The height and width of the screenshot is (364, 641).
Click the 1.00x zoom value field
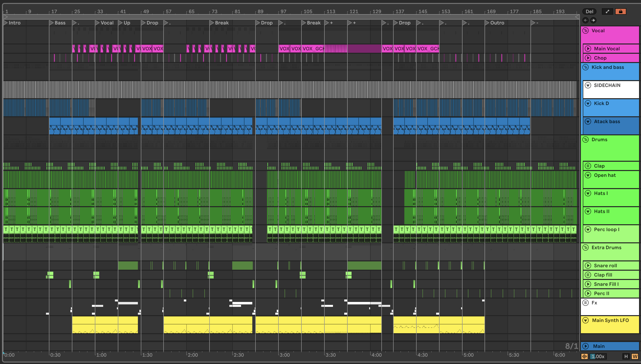point(598,356)
